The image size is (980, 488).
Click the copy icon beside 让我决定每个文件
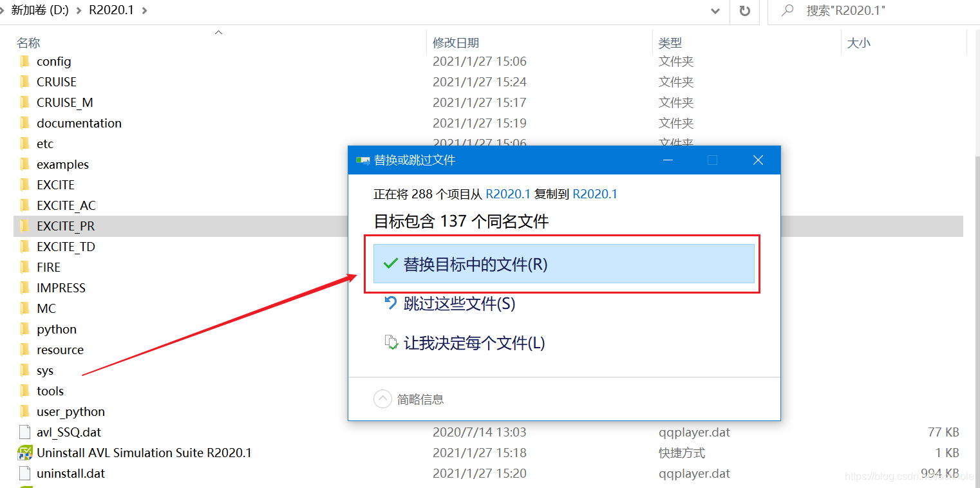(x=391, y=341)
